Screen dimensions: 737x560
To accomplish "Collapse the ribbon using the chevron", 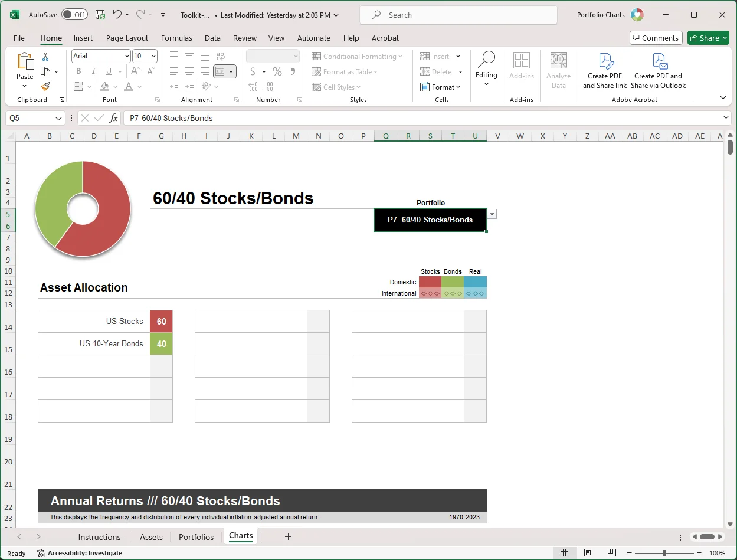I will pyautogui.click(x=723, y=97).
